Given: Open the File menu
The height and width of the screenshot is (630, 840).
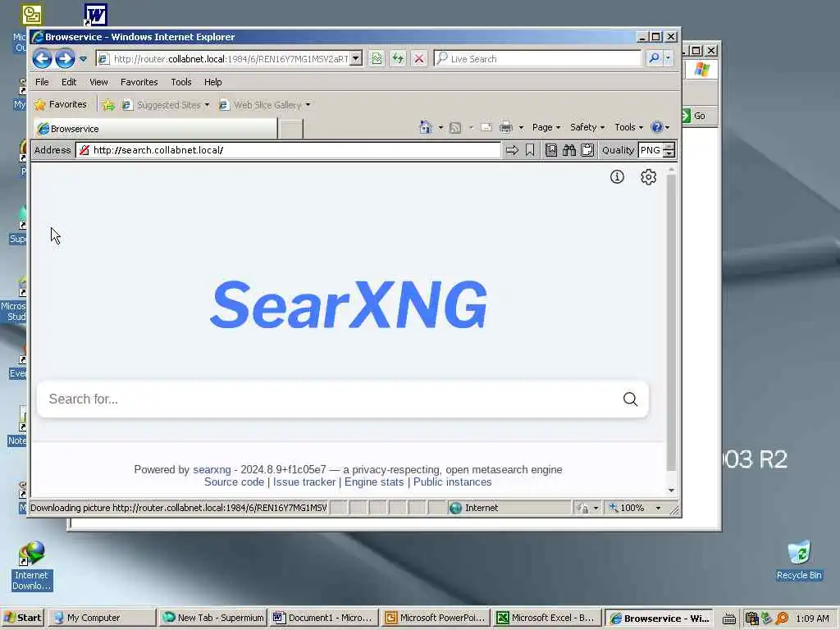Looking at the screenshot, I should point(42,82).
